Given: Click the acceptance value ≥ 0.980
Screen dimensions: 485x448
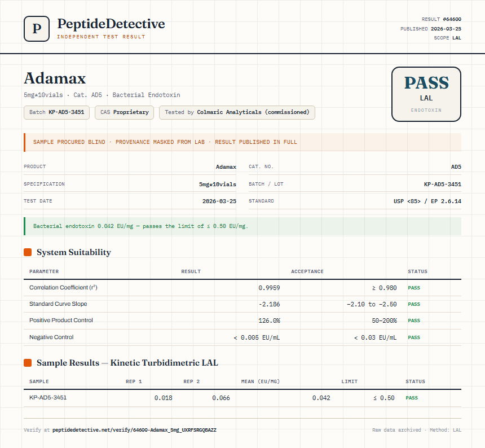Looking at the screenshot, I should [x=384, y=288].
